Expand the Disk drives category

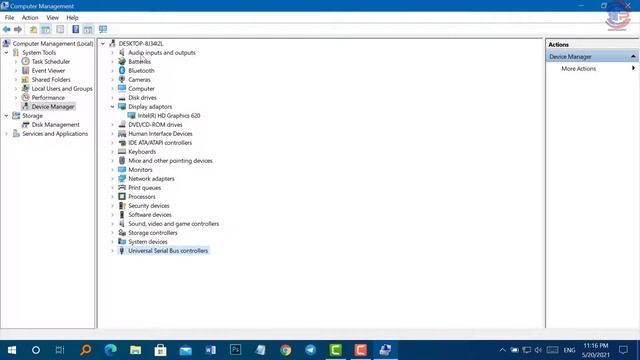pyautogui.click(x=112, y=98)
